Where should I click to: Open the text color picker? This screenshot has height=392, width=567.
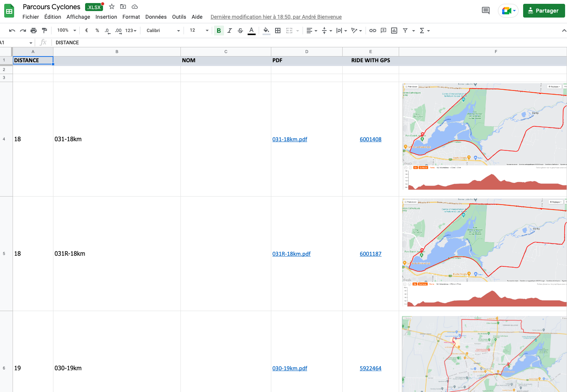[x=251, y=31]
